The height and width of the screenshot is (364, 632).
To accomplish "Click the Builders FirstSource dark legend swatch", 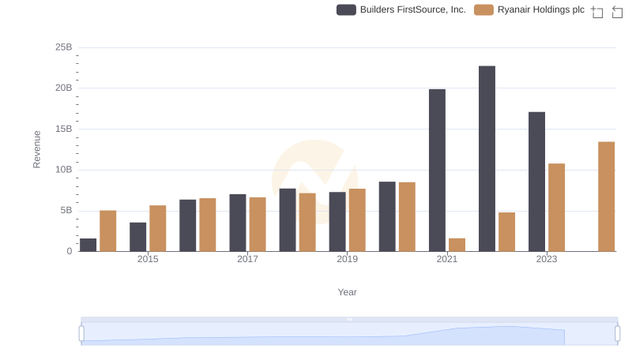I will (346, 9).
